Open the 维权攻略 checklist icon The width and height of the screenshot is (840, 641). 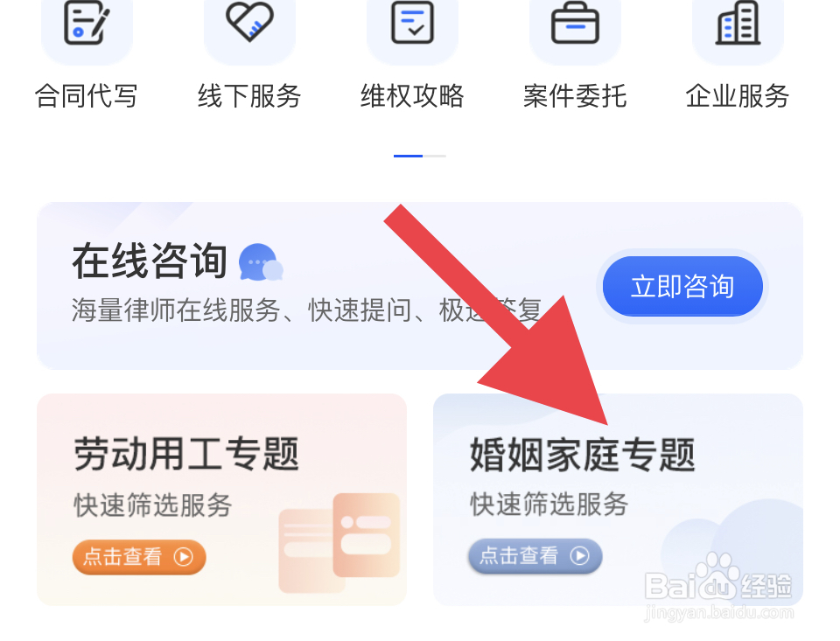[412, 23]
